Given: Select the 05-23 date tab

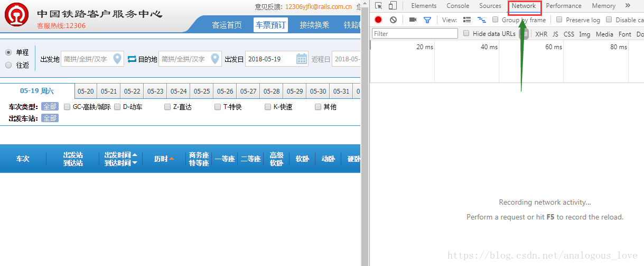Looking at the screenshot, I should coord(155,91).
